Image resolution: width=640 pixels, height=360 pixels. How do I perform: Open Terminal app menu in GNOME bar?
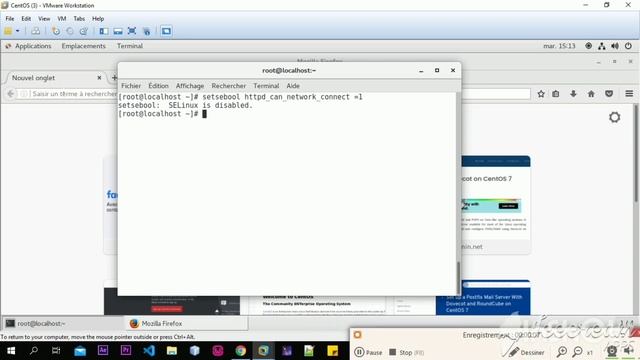130,46
